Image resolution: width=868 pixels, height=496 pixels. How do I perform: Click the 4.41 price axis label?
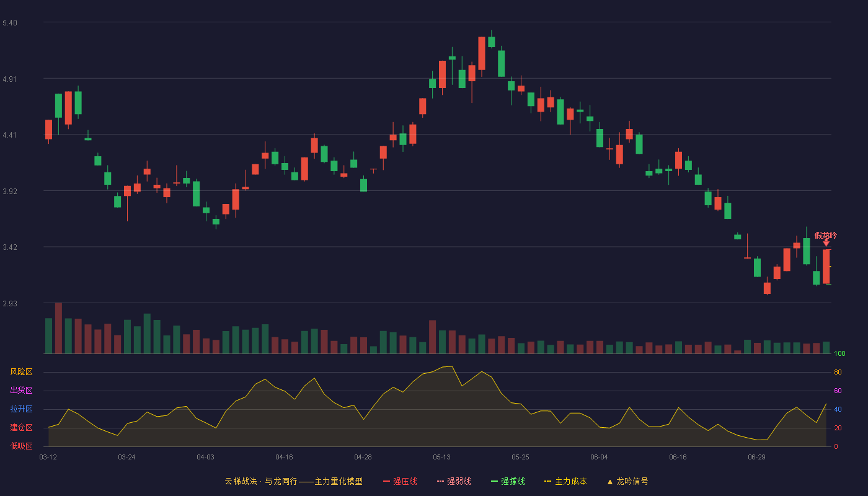coord(10,135)
